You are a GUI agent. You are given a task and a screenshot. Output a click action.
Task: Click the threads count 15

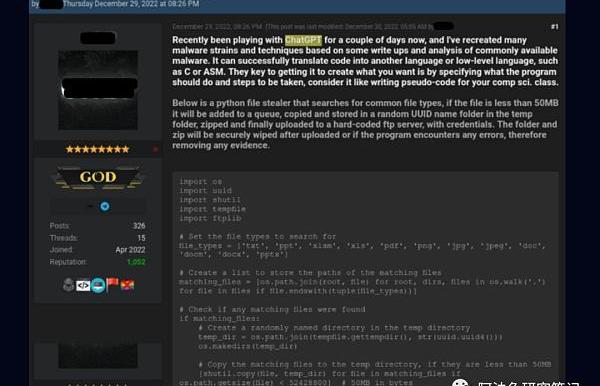[141, 238]
